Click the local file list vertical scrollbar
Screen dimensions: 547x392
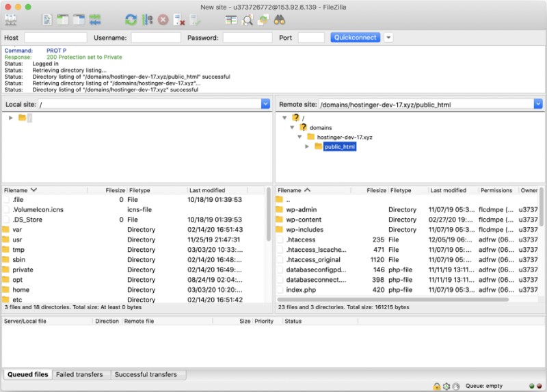[x=269, y=214]
